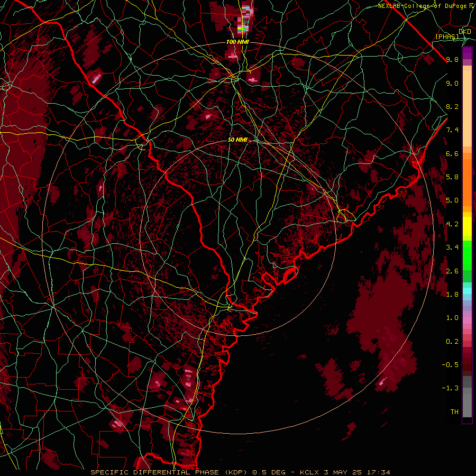476x476 pixels.
Task: Click the bright green color bar segment
Action: (467, 255)
